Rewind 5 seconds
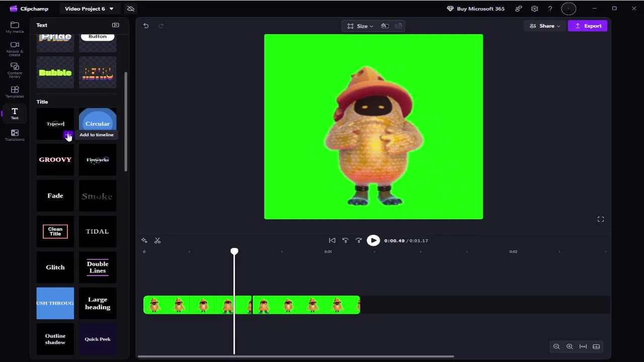This screenshot has width=644, height=362. point(345,241)
